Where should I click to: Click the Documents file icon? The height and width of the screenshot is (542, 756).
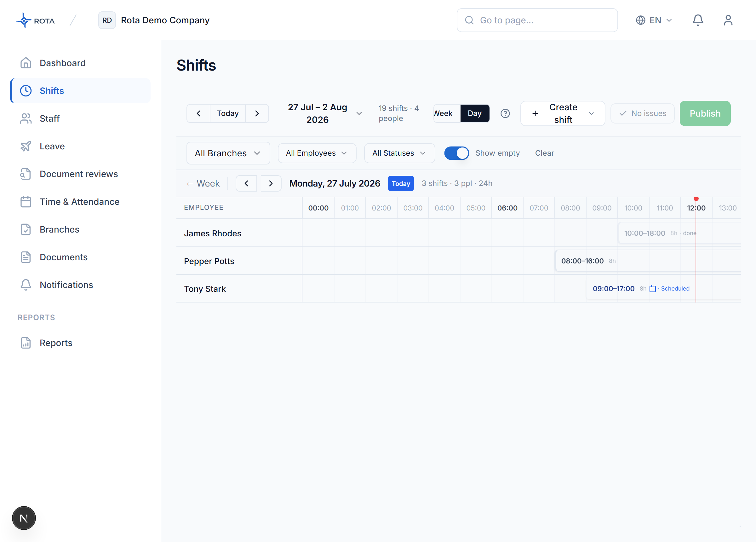26,257
